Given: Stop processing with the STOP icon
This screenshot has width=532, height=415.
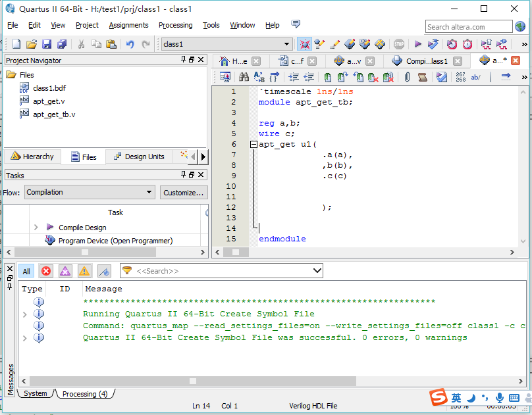Looking at the screenshot, I should pos(399,44).
